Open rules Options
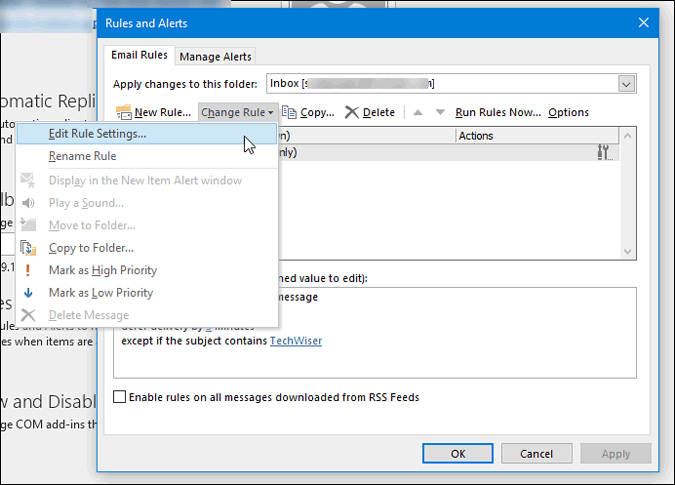 tap(568, 112)
